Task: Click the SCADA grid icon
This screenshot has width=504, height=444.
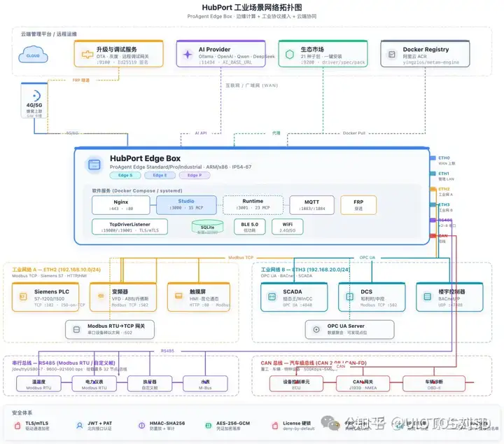Action: (272, 296)
